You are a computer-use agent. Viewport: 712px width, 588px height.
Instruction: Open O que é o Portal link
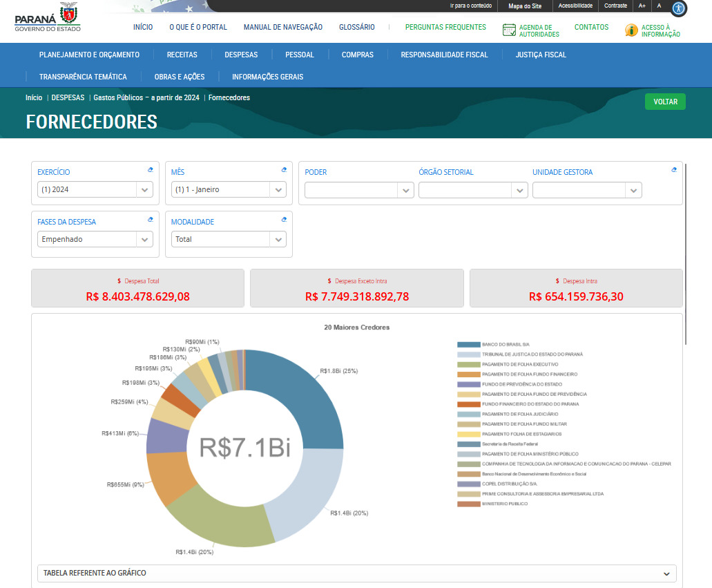click(x=198, y=27)
